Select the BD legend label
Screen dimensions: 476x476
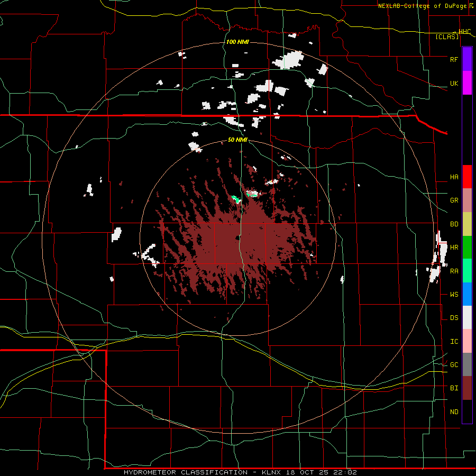click(x=454, y=224)
